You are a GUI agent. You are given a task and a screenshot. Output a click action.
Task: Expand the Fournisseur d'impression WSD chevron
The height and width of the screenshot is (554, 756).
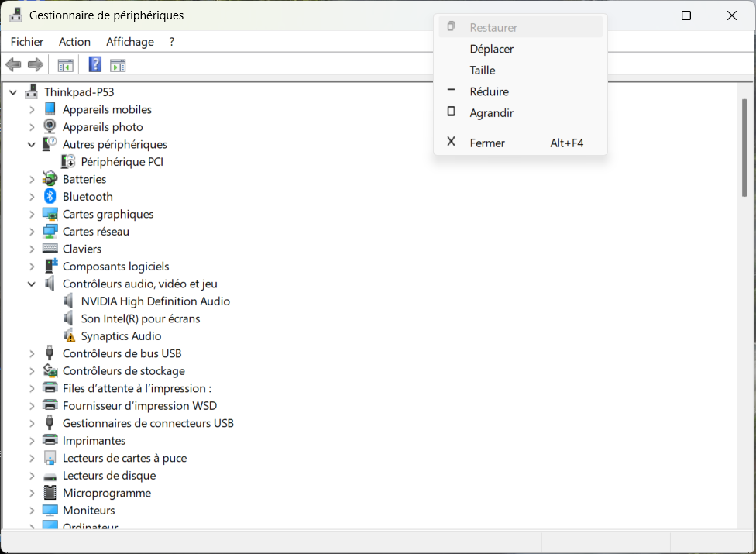point(32,407)
